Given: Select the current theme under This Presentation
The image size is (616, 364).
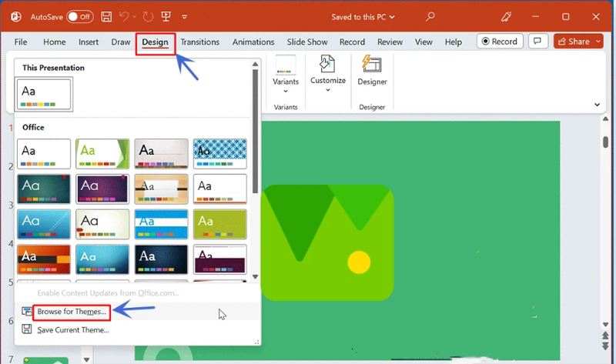Looking at the screenshot, I should (x=44, y=94).
